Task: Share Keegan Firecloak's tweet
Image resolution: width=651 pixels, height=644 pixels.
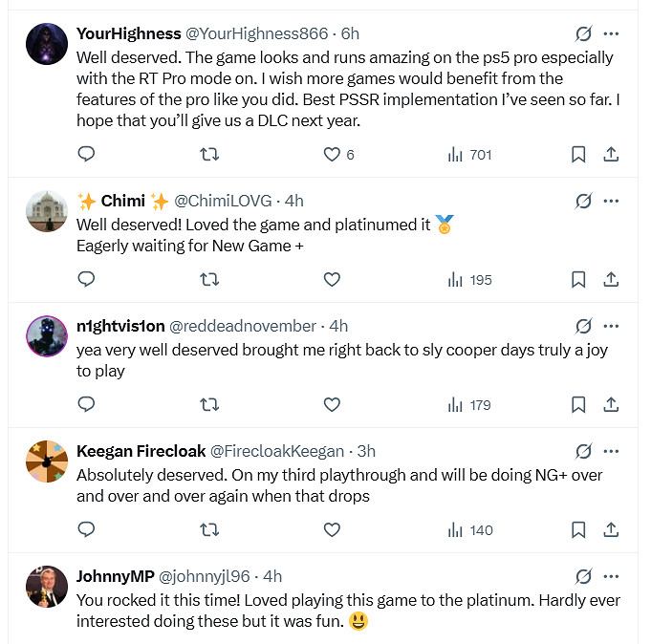Action: click(x=611, y=529)
